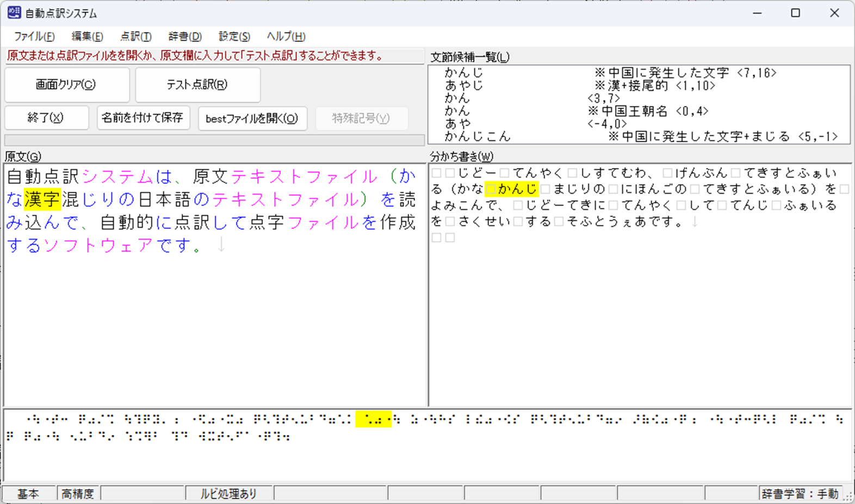This screenshot has width=855, height=504.
Task: Click the 自動点訳システム app icon in title bar
Action: click(x=14, y=13)
